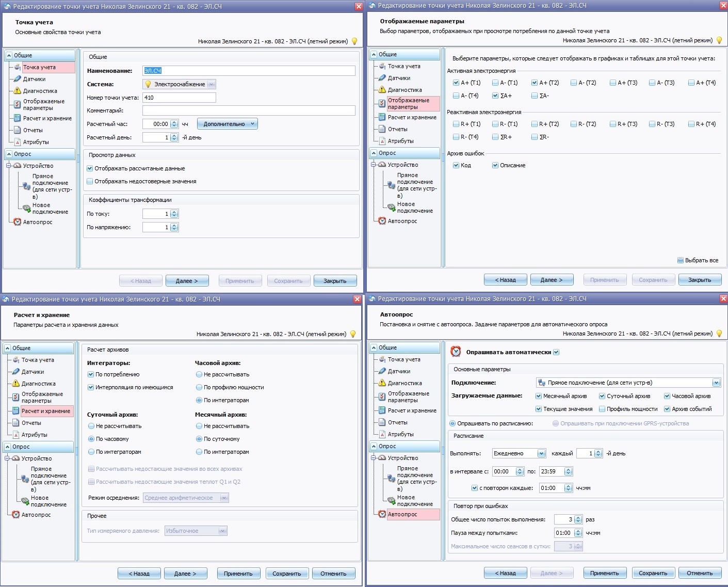Select Опрашивать по расписанию radio button
The width and height of the screenshot is (728, 587).
(x=452, y=423)
